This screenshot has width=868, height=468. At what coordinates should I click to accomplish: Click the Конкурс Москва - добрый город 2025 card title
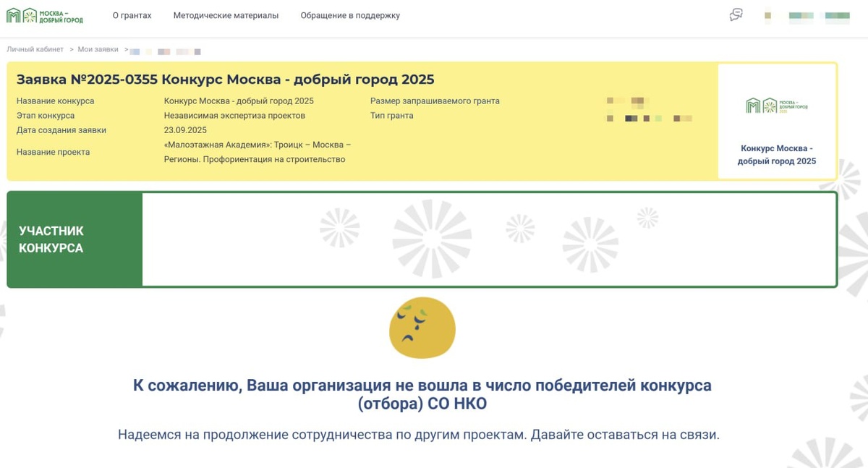click(x=777, y=154)
